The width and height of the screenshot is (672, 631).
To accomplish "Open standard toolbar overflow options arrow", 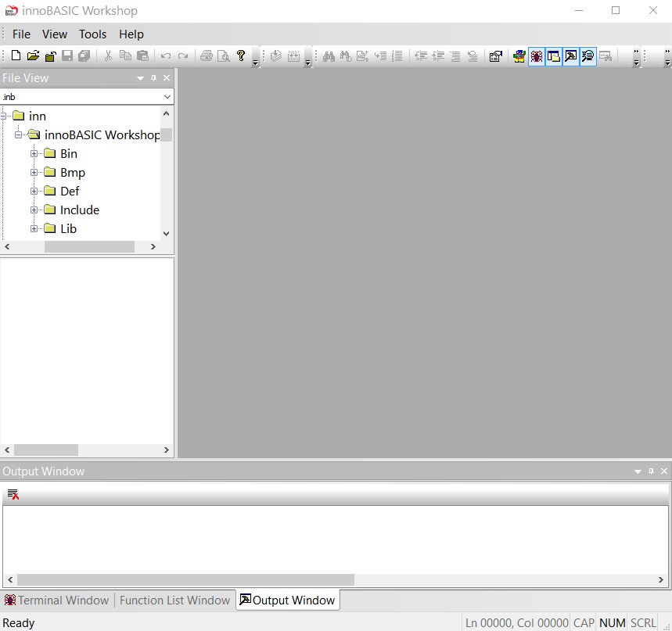I will 256,63.
